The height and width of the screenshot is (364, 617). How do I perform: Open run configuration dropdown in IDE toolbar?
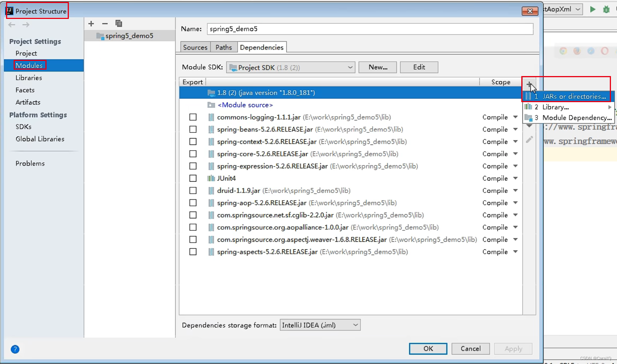tap(578, 9)
